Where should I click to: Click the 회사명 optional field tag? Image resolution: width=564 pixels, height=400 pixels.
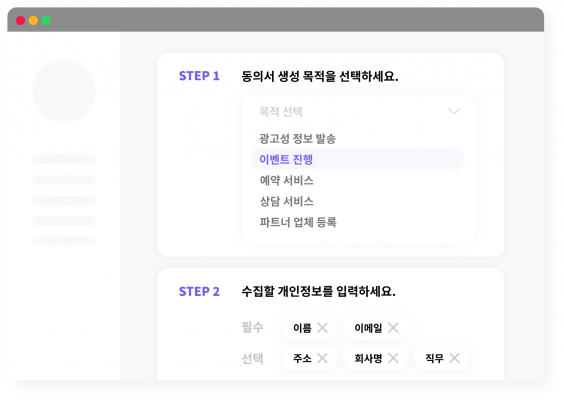click(x=376, y=358)
